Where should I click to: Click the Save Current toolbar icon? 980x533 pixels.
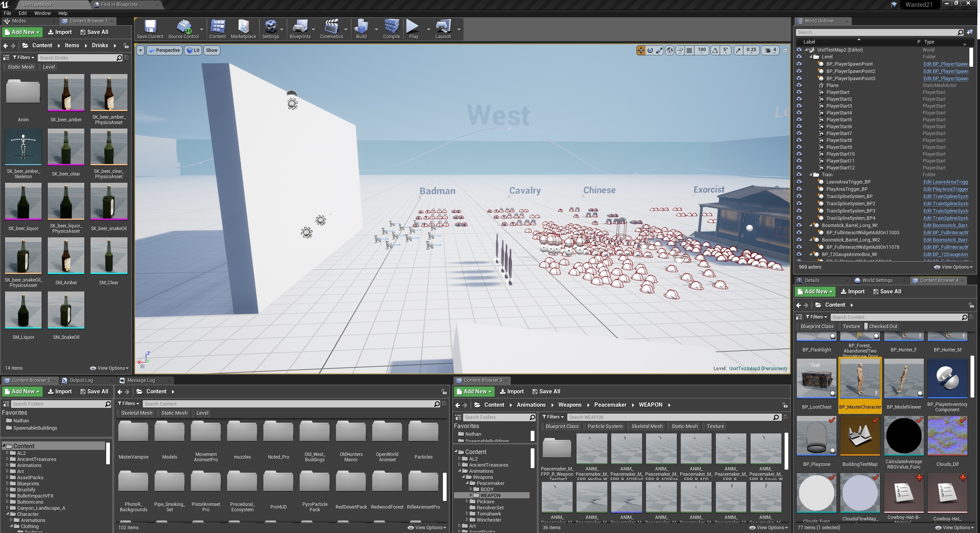(x=150, y=29)
